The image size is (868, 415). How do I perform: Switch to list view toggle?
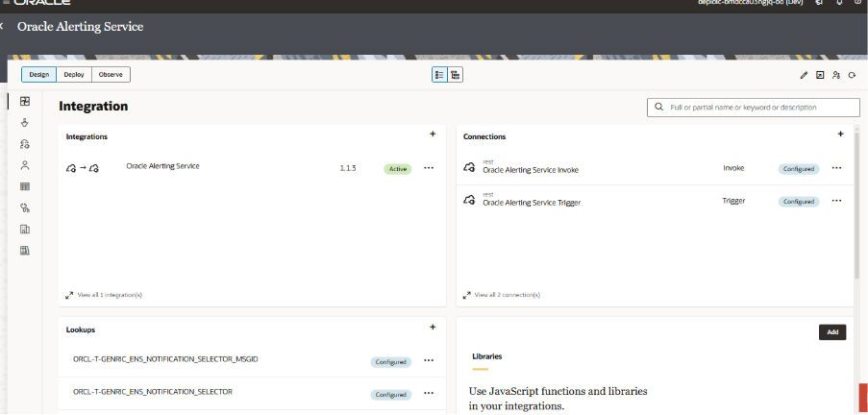coord(439,75)
